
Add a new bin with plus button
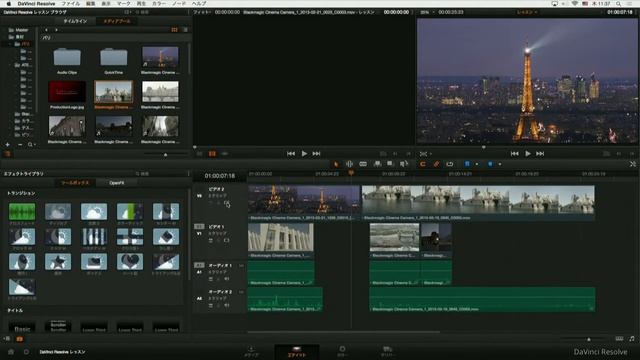[x=7, y=144]
